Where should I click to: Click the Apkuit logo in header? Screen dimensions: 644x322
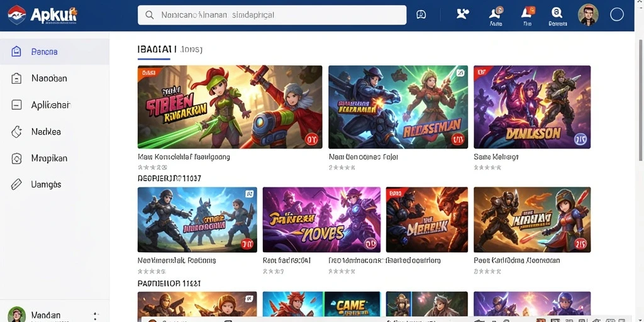coord(42,16)
